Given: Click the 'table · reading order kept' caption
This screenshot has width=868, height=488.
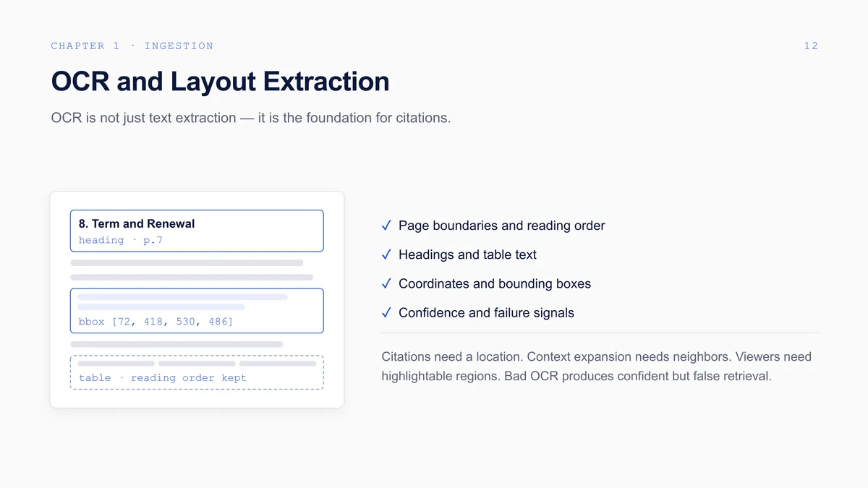Looking at the screenshot, I should (x=163, y=377).
